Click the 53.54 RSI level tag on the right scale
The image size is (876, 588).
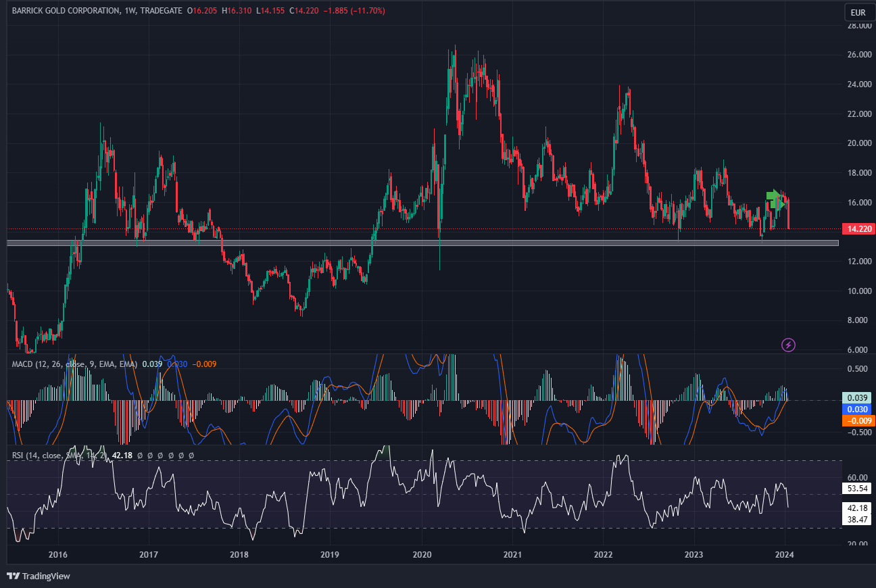[856, 489]
